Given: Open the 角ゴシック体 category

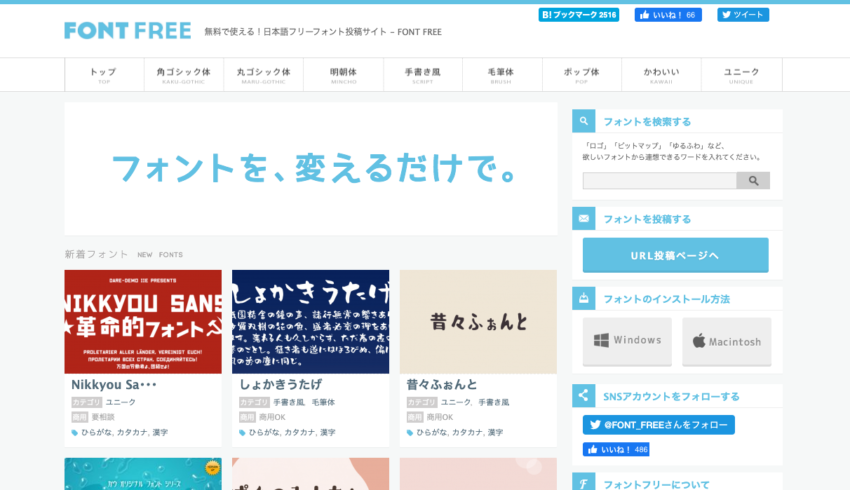Looking at the screenshot, I should click(184, 75).
